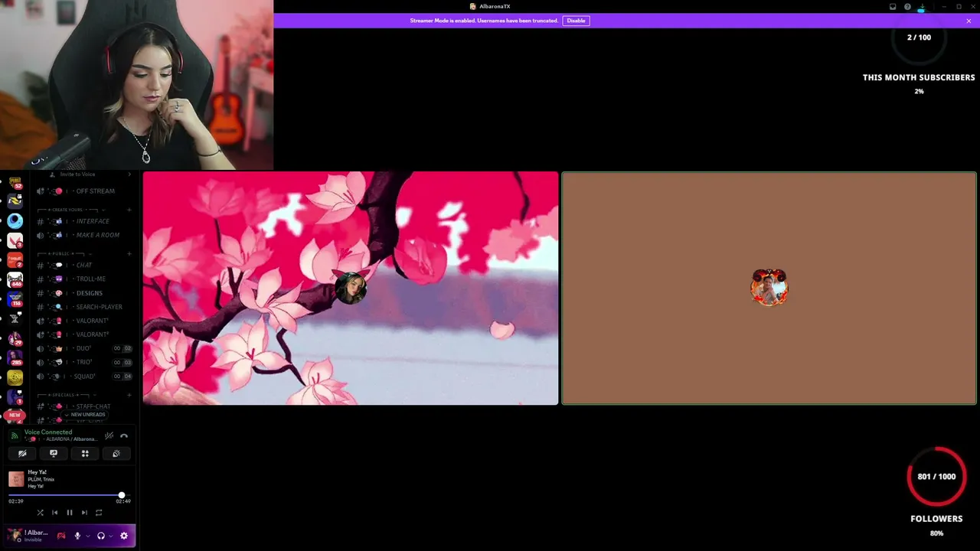Add a channel to CREATE YOURS category
Image resolution: width=980 pixels, height=551 pixels.
click(x=129, y=210)
